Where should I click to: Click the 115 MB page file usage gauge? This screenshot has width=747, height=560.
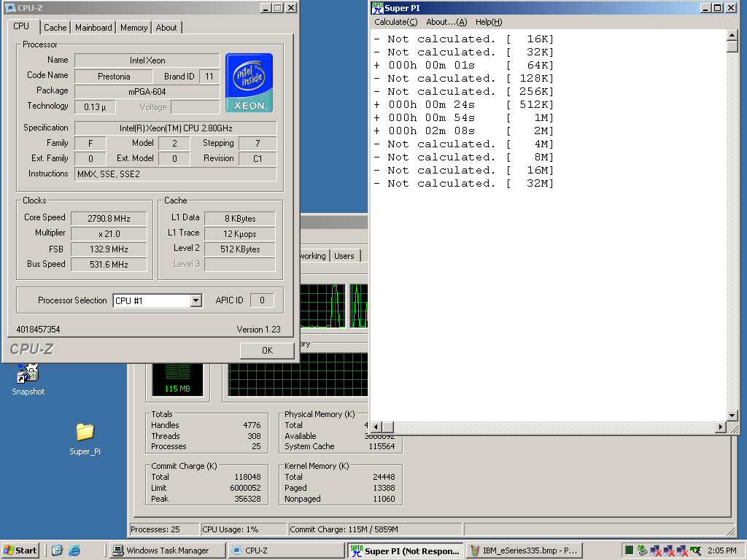pyautogui.click(x=177, y=379)
